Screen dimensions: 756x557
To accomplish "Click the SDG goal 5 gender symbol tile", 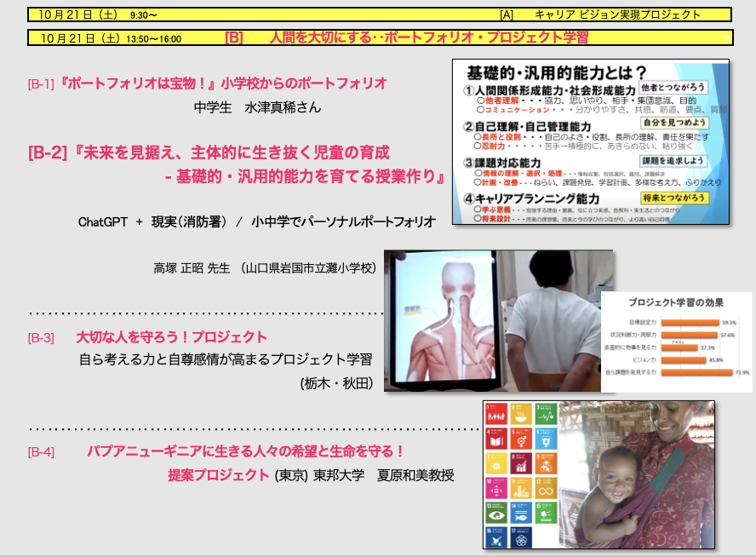I will (521, 439).
